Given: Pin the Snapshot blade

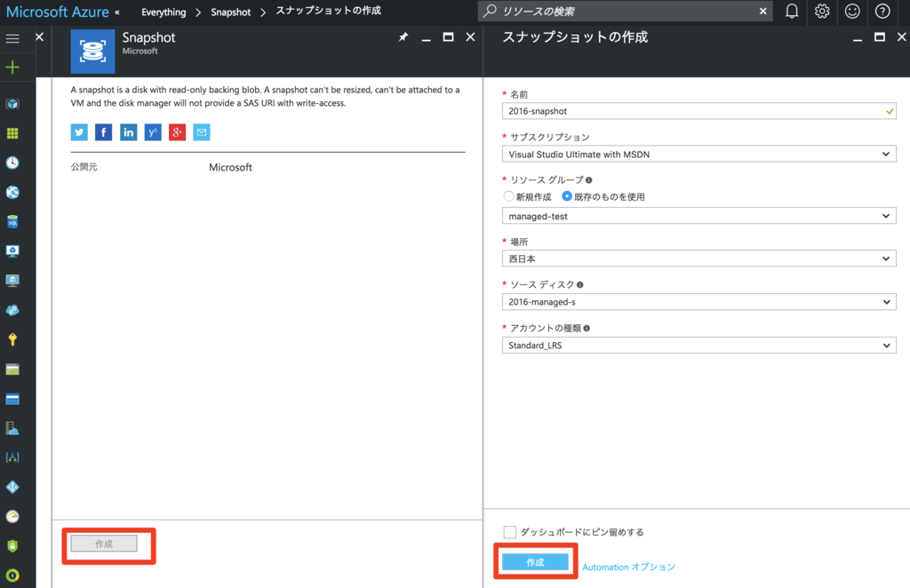Looking at the screenshot, I should pyautogui.click(x=403, y=37).
